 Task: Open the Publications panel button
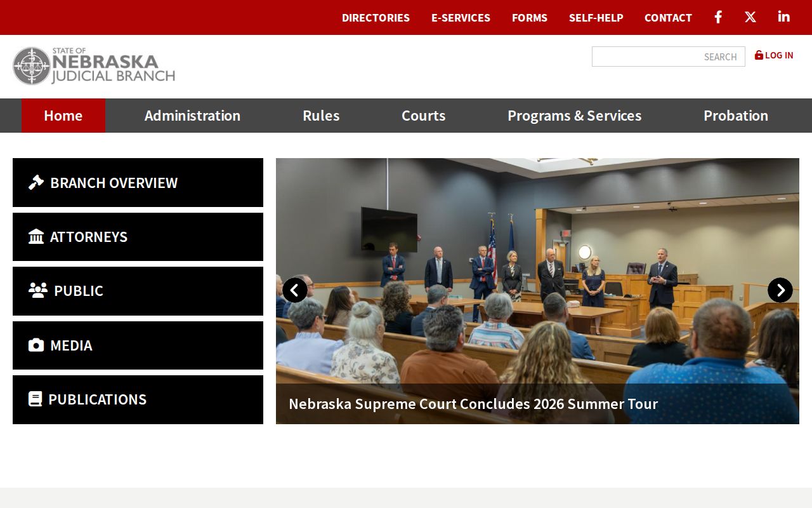(138, 399)
